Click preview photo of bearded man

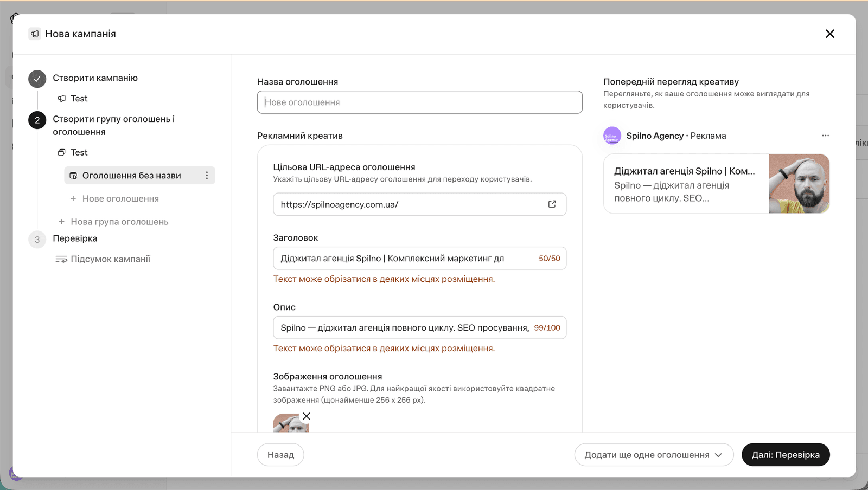[x=799, y=184]
